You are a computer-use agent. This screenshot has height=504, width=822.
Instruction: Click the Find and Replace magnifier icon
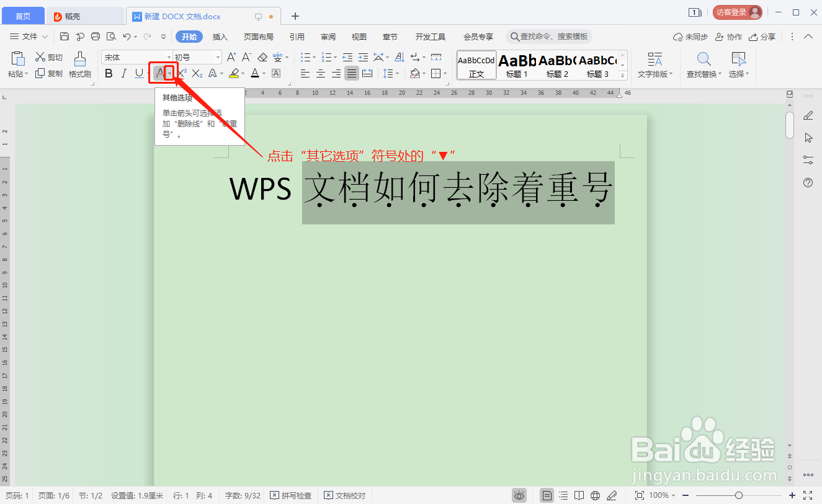704,59
